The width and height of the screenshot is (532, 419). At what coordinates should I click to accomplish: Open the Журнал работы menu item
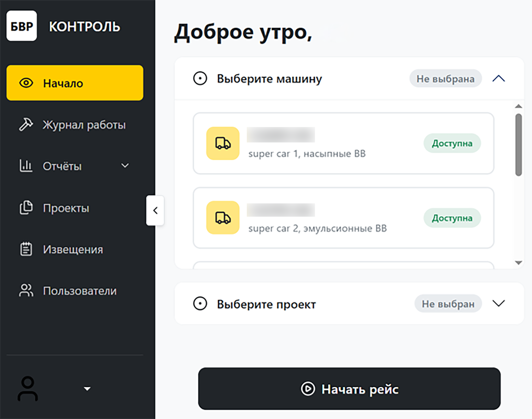84,125
